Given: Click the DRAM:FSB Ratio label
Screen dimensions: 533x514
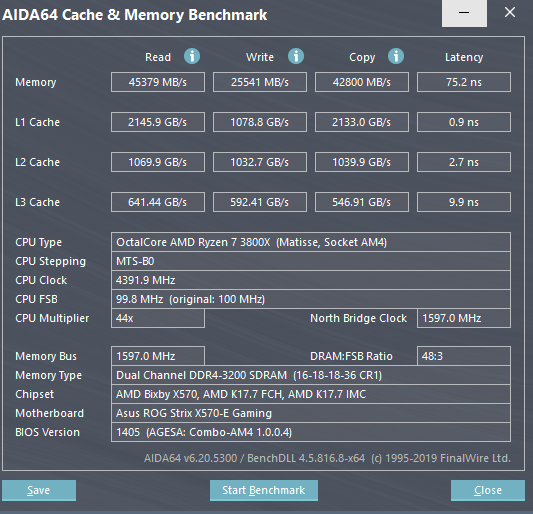Looking at the screenshot, I should (351, 356).
